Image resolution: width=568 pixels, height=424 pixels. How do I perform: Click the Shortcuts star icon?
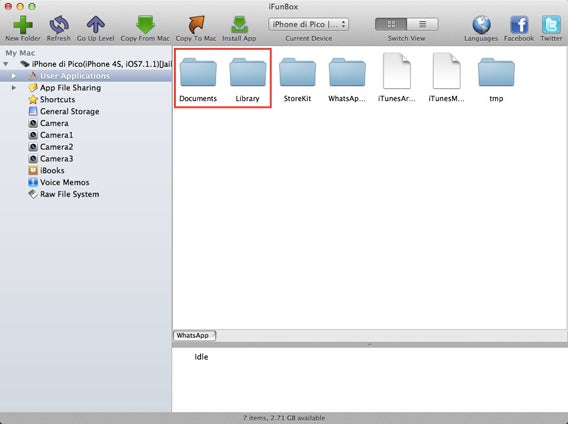point(33,99)
